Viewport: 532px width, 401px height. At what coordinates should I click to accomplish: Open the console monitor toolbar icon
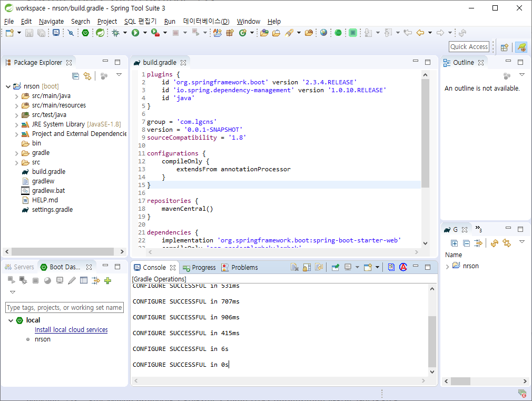coord(56,33)
